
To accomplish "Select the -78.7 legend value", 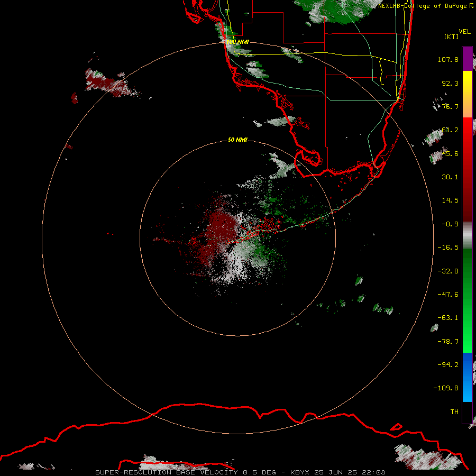I will pyautogui.click(x=448, y=342).
